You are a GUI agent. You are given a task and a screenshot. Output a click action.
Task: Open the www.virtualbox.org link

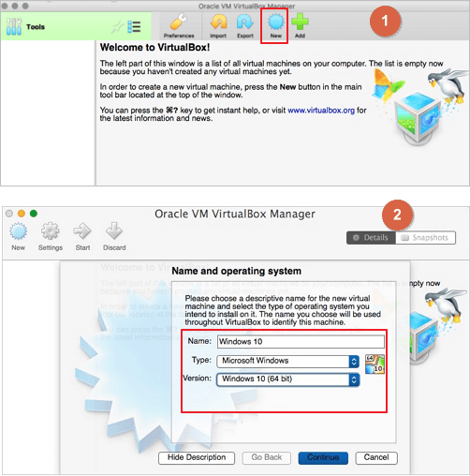[321, 111]
